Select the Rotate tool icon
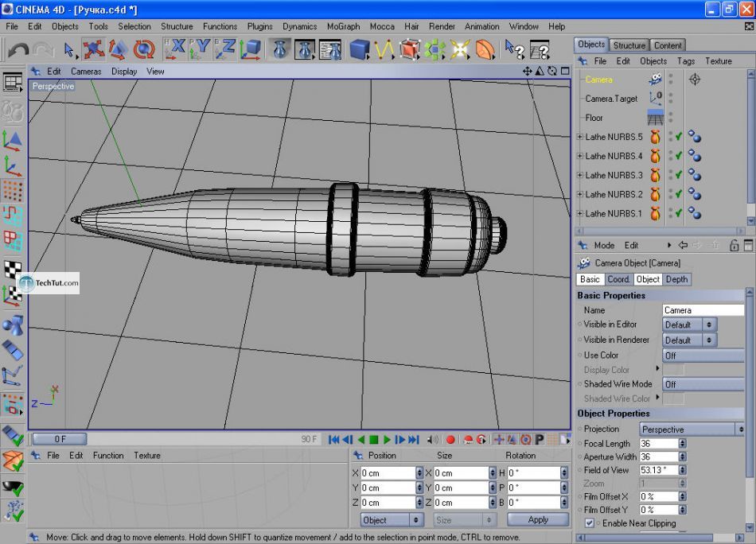 pos(144,49)
